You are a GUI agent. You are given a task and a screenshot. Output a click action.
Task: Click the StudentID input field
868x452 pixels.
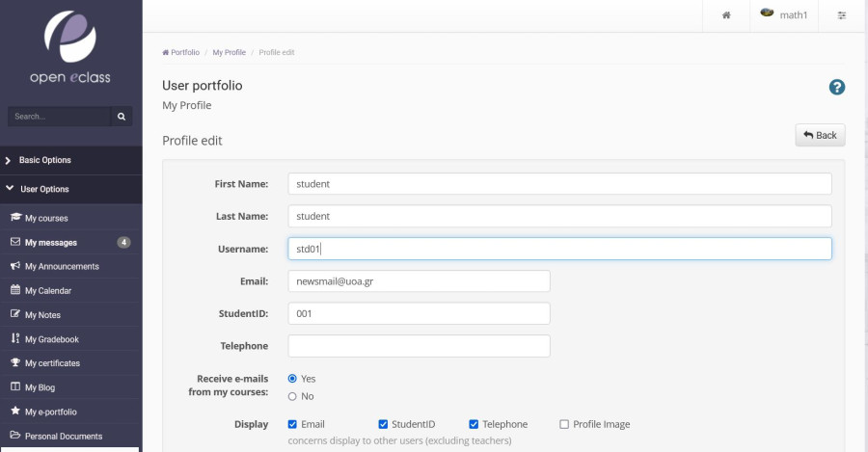point(420,313)
